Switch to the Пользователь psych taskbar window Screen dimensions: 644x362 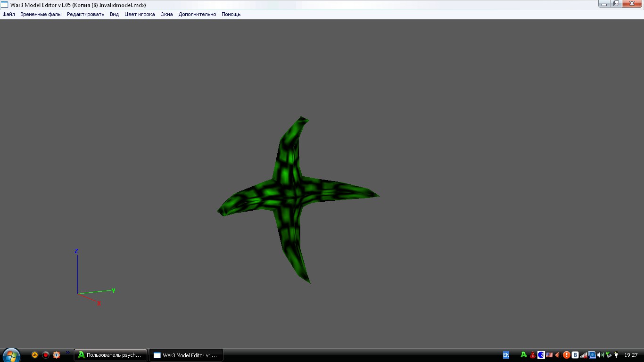click(x=111, y=355)
